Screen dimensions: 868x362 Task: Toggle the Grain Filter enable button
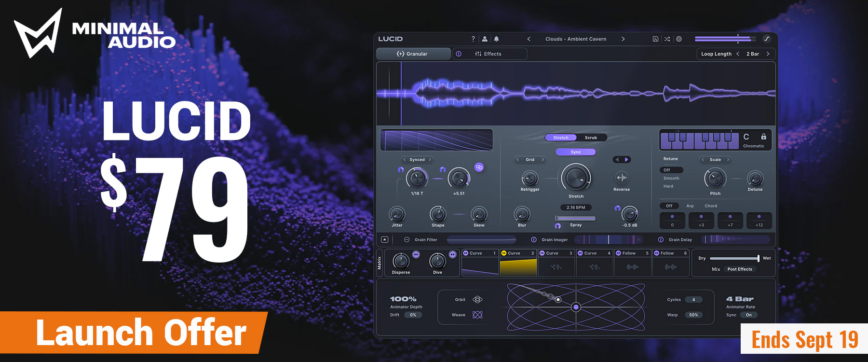tap(407, 239)
